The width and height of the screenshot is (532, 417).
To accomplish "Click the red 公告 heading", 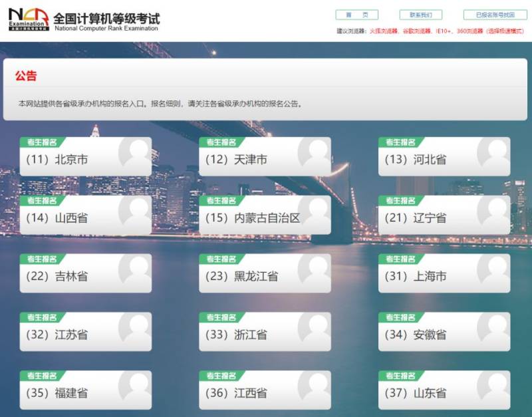I will coord(26,76).
